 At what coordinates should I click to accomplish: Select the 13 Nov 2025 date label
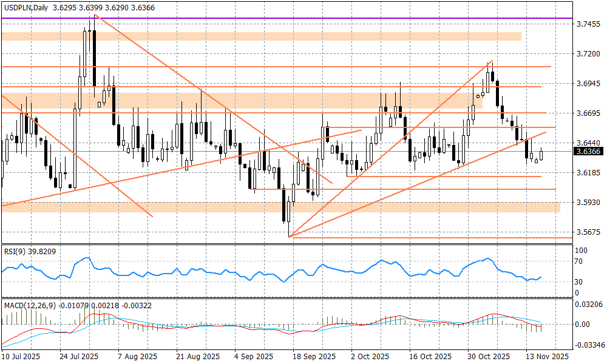pos(546,357)
